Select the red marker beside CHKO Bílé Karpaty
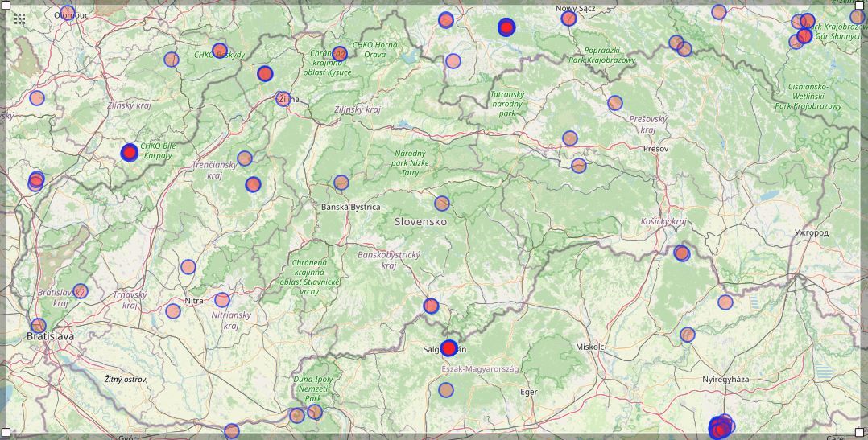This screenshot has width=868, height=440. coord(130,152)
